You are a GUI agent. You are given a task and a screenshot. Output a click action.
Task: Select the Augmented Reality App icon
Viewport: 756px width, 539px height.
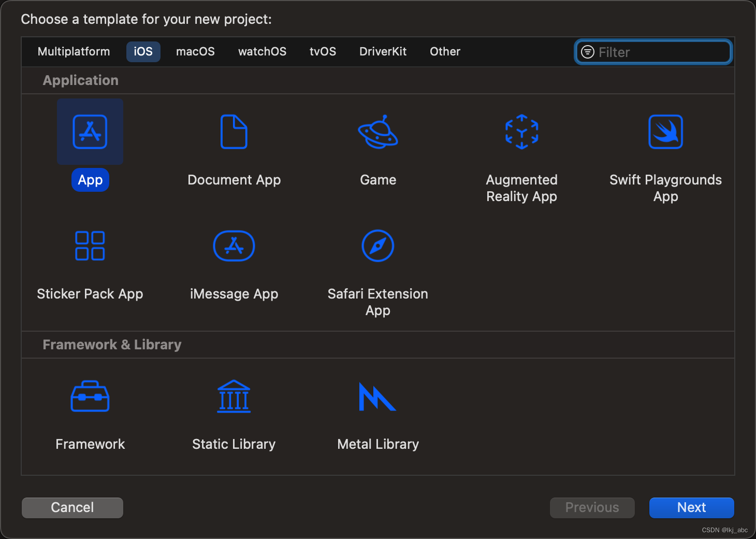pyautogui.click(x=522, y=132)
